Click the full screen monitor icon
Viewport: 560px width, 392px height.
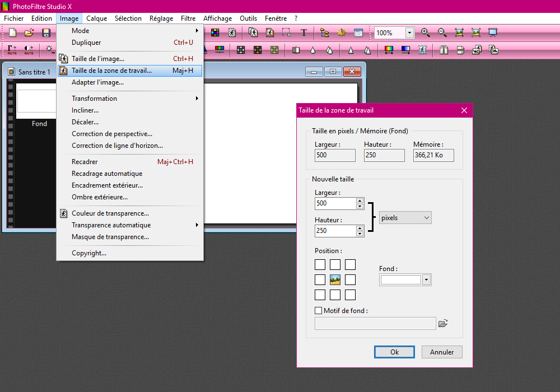pos(493,32)
